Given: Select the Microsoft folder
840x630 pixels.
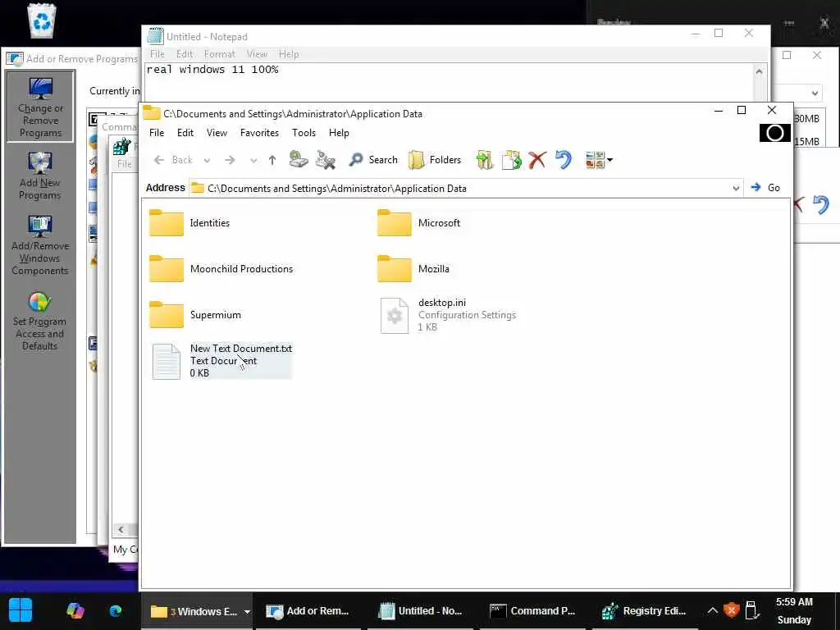Looking at the screenshot, I should pyautogui.click(x=419, y=223).
